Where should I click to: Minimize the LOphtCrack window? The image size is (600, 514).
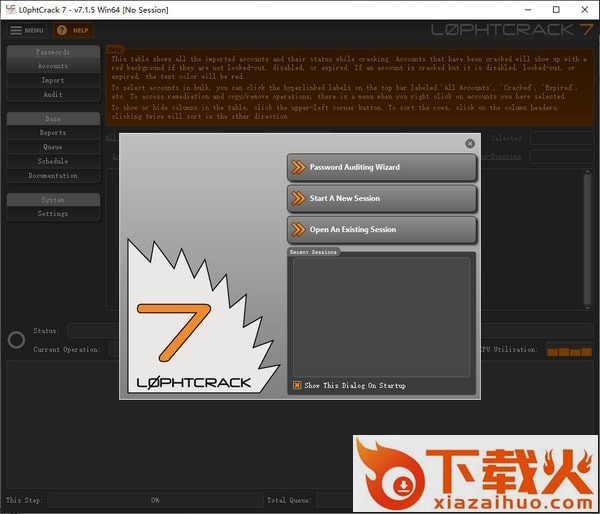(x=528, y=10)
